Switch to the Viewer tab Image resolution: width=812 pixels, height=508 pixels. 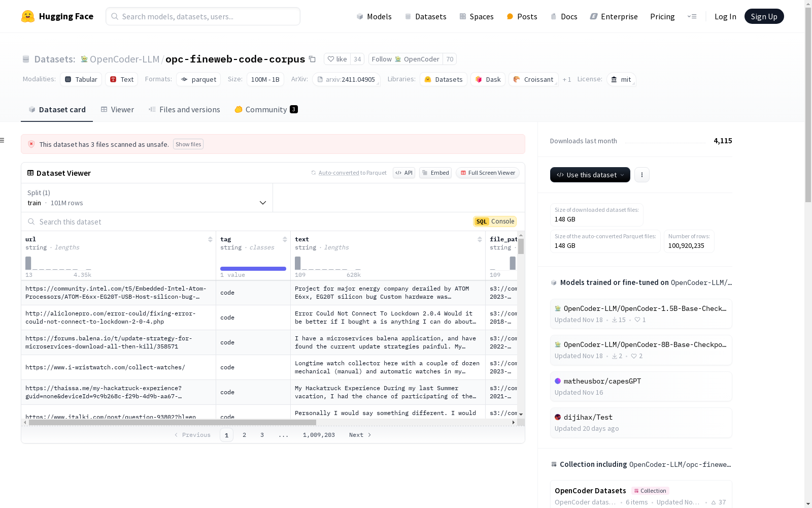pos(117,110)
